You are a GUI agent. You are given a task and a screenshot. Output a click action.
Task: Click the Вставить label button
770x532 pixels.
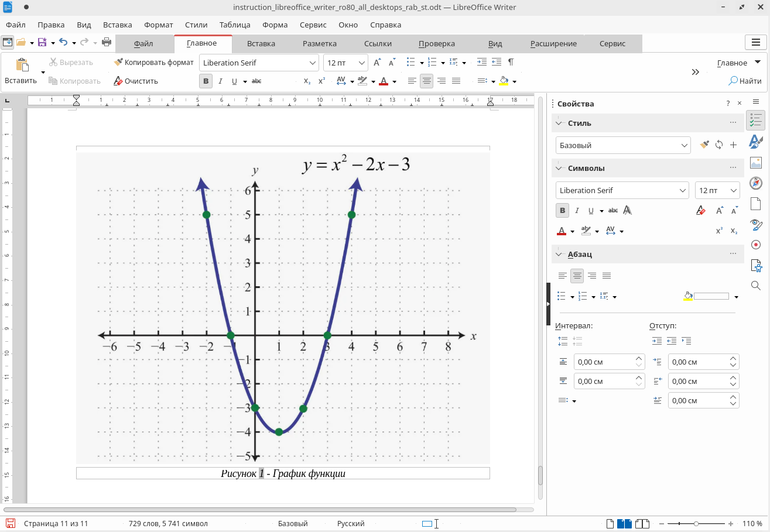[21, 81]
